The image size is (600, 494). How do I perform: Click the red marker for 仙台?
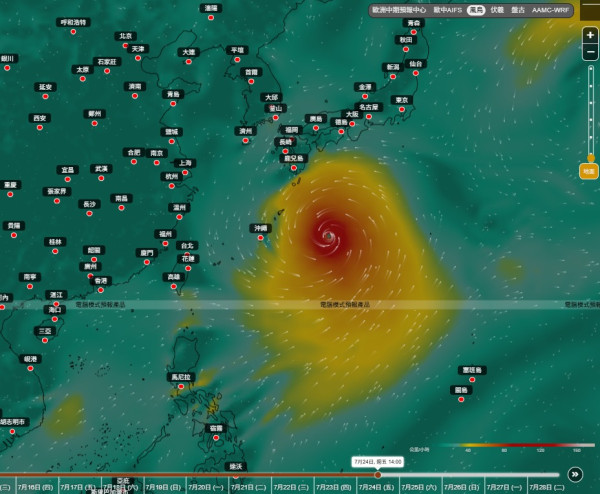click(416, 73)
